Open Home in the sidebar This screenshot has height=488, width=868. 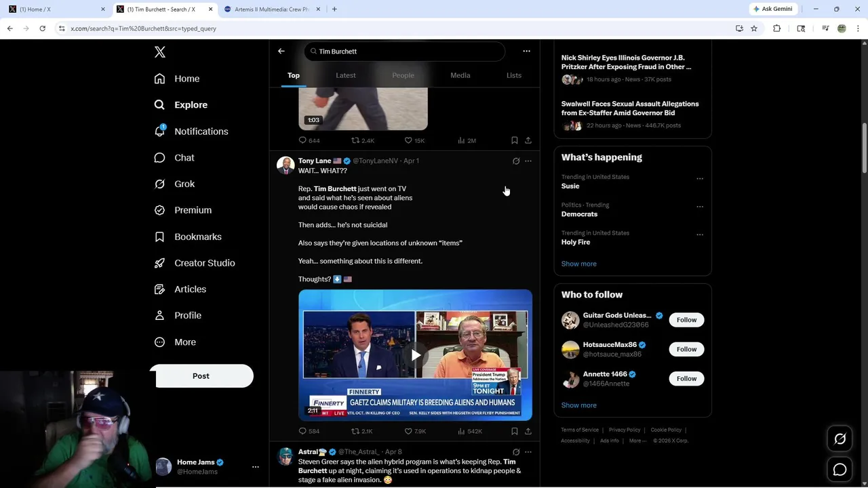pyautogui.click(x=176, y=79)
